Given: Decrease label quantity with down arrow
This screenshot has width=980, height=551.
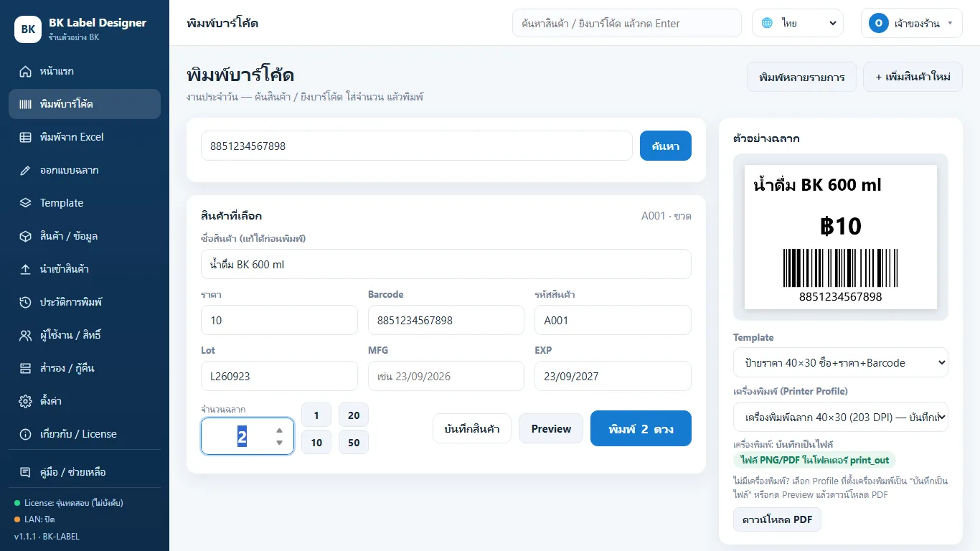Looking at the screenshot, I should (279, 443).
